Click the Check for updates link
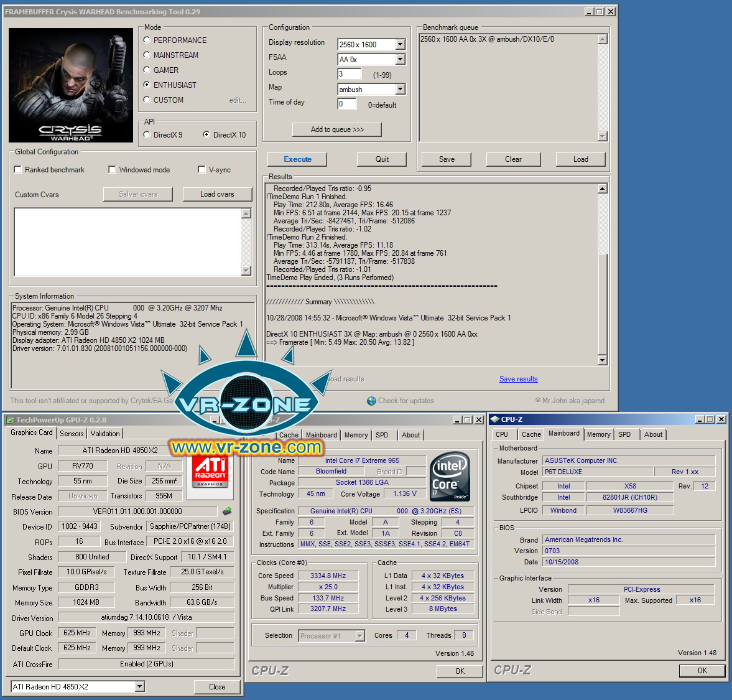Image resolution: width=732 pixels, height=700 pixels. (x=405, y=401)
